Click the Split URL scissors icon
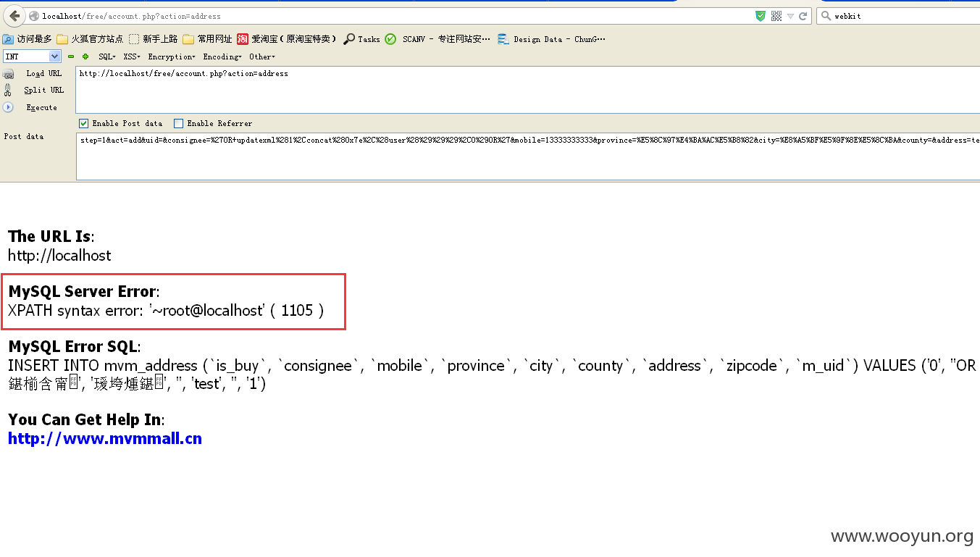This screenshot has height=557, width=980. point(8,91)
